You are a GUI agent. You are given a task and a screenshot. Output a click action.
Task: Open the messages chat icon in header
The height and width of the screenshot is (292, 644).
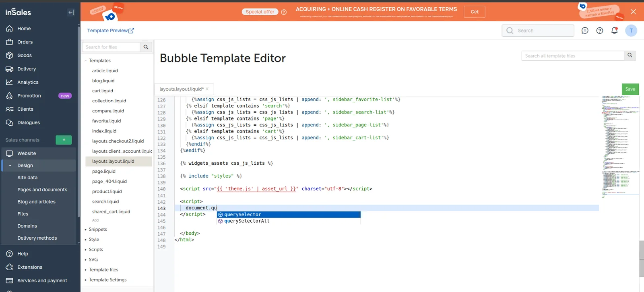click(x=585, y=31)
